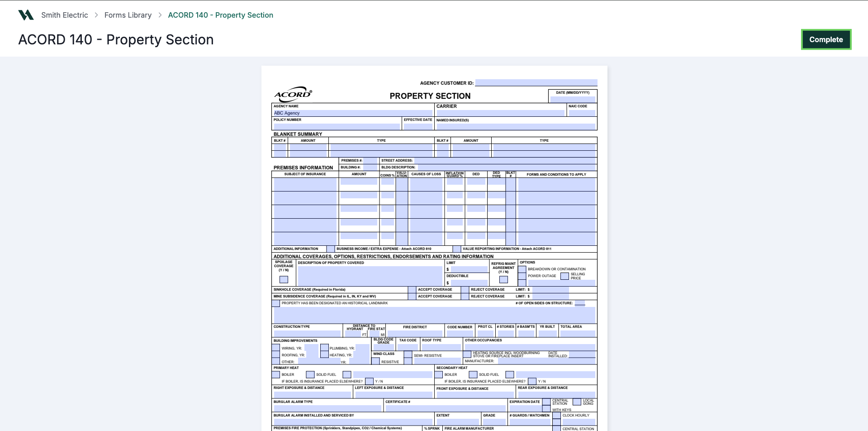Check Accept Coverage for Sinkhole Coverage
The image size is (868, 431).
[412, 290]
